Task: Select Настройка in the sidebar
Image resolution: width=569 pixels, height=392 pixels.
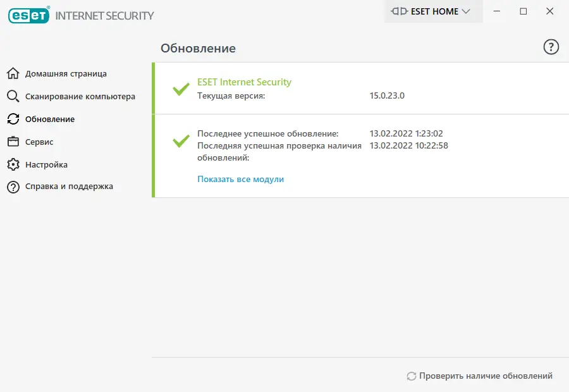Action: (46, 164)
